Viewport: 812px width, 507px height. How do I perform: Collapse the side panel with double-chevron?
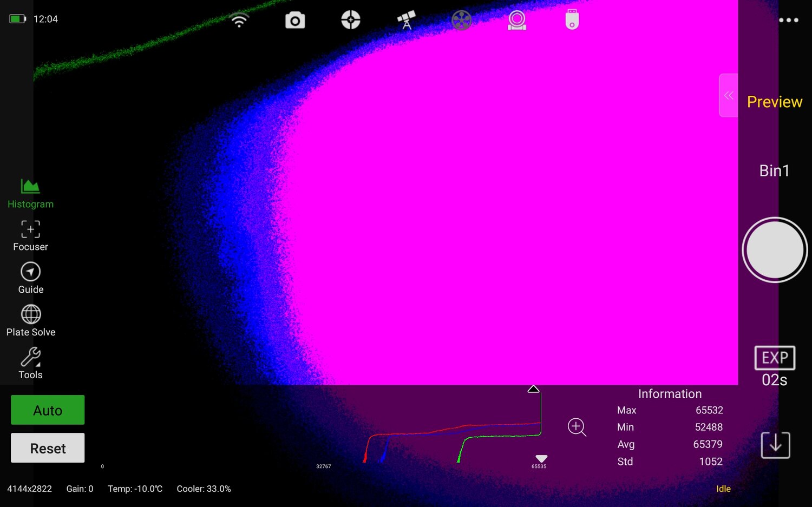728,95
